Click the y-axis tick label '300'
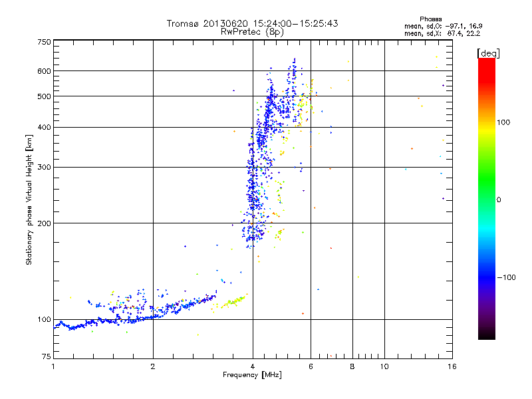Image resolution: width=532 pixels, height=399 pixels. 44,167
